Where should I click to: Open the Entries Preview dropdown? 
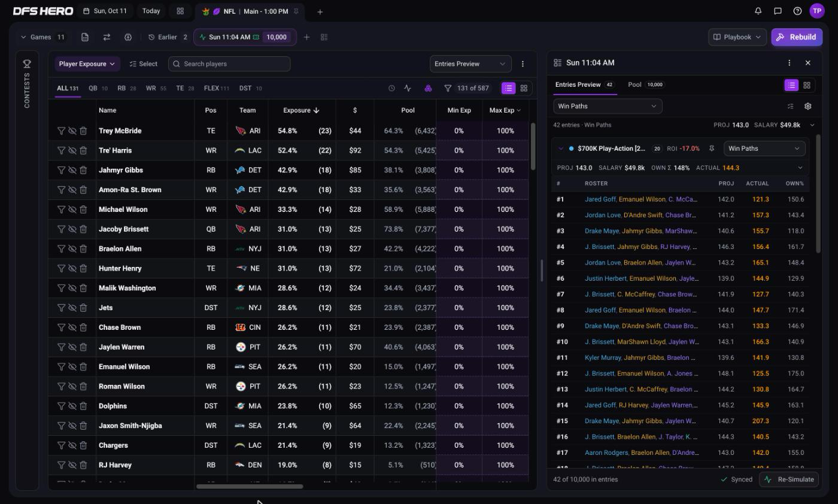point(470,63)
